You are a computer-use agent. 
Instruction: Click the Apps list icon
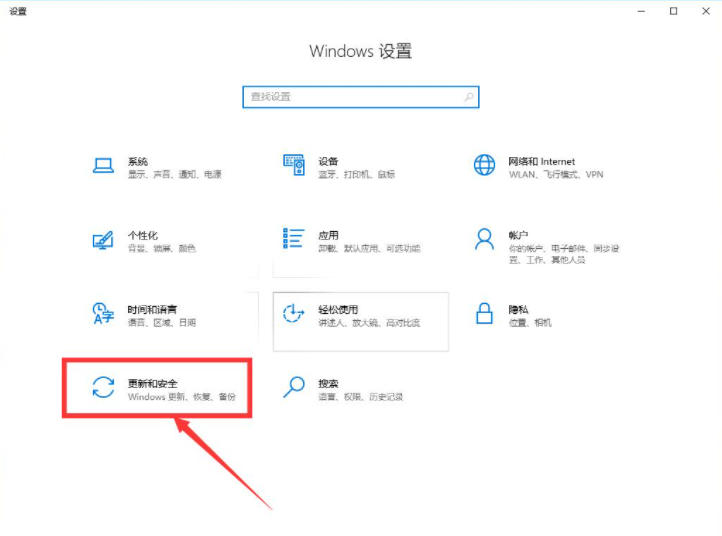click(293, 239)
